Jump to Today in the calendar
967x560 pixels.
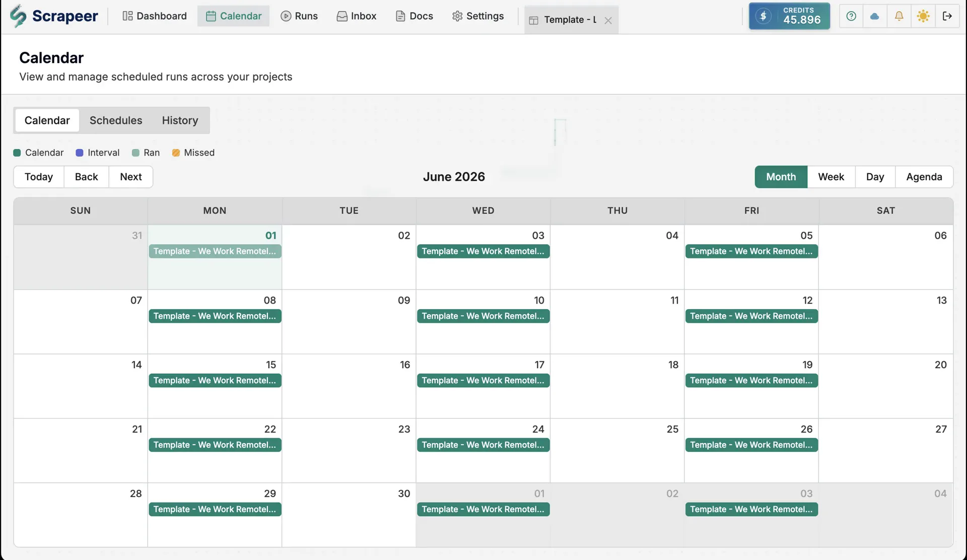tap(39, 177)
